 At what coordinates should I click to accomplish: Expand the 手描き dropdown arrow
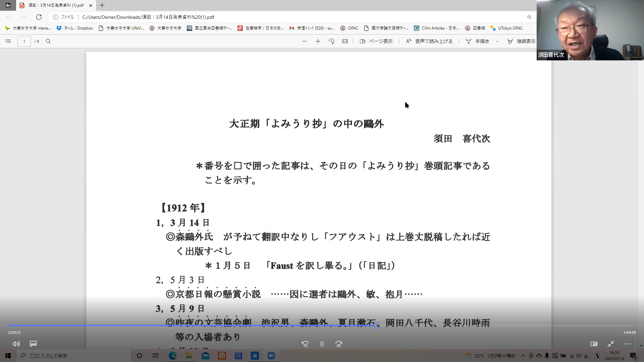coord(497,41)
